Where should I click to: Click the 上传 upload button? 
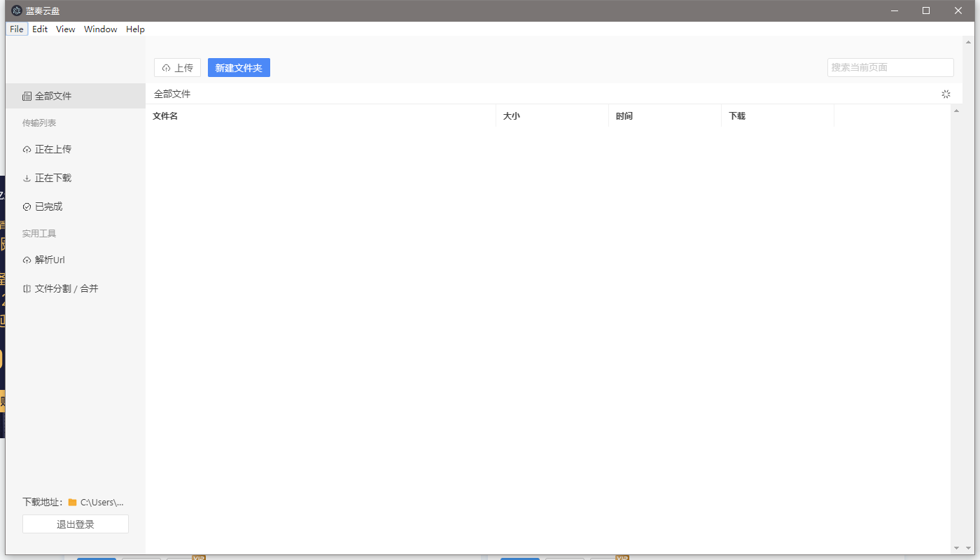(177, 68)
